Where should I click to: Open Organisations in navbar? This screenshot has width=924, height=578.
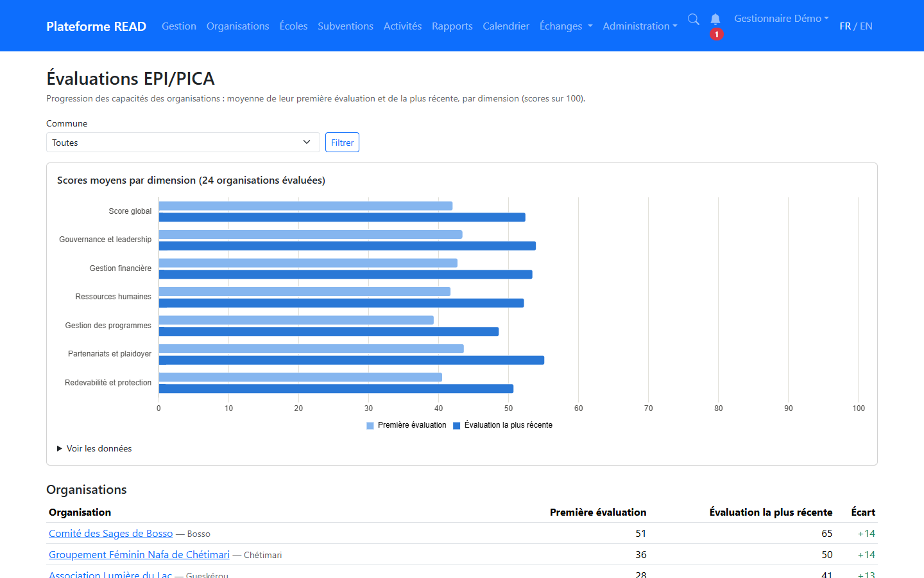pos(238,26)
